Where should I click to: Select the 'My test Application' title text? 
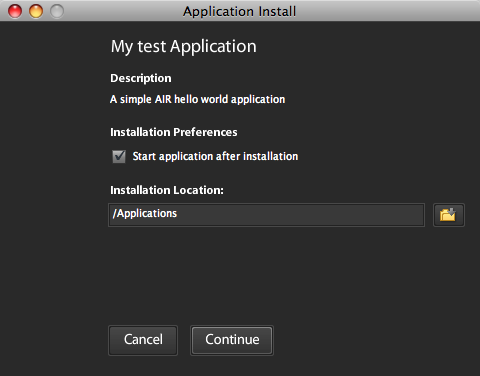coord(184,47)
